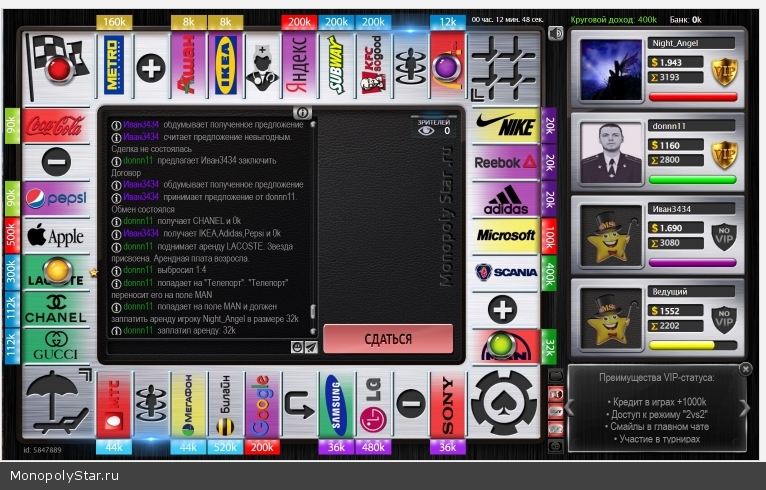This screenshot has height=490, width=766.
Task: Open Иван3434 player avatar
Action: coord(611,235)
